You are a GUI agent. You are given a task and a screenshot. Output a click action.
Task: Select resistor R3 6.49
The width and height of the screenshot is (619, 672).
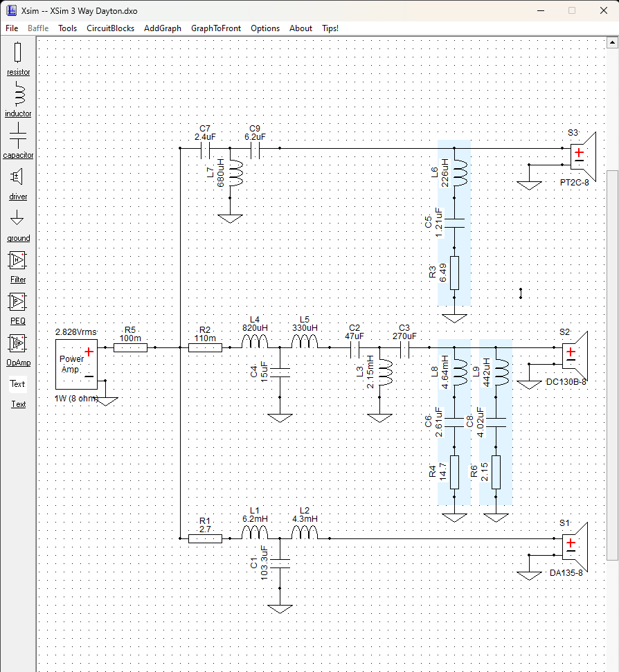pos(454,273)
